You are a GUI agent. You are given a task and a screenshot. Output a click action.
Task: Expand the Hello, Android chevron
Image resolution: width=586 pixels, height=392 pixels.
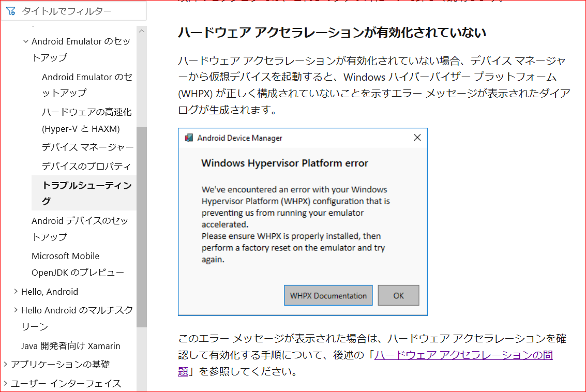(x=16, y=291)
